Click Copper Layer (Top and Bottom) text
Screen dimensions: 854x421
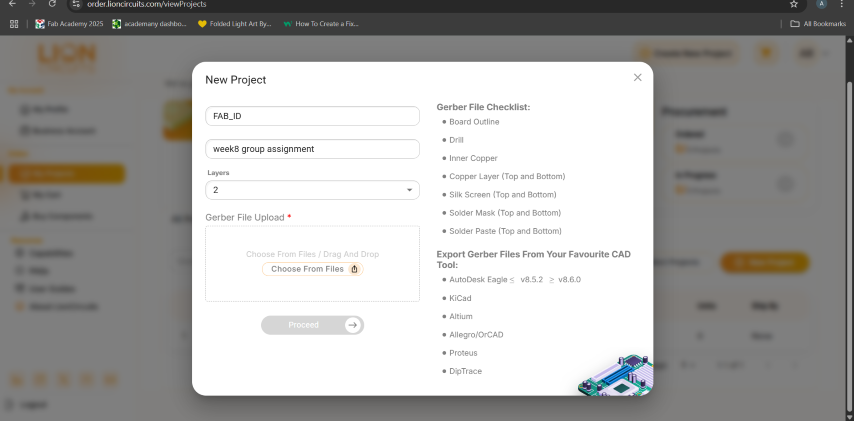507,176
